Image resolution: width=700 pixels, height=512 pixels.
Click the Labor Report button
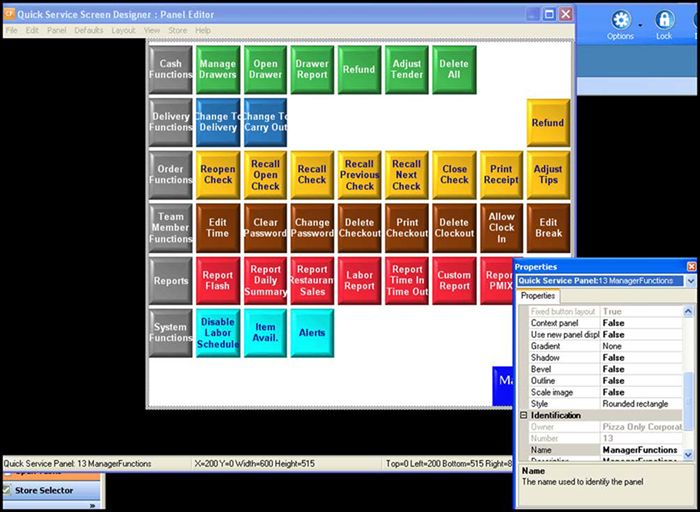tap(359, 281)
